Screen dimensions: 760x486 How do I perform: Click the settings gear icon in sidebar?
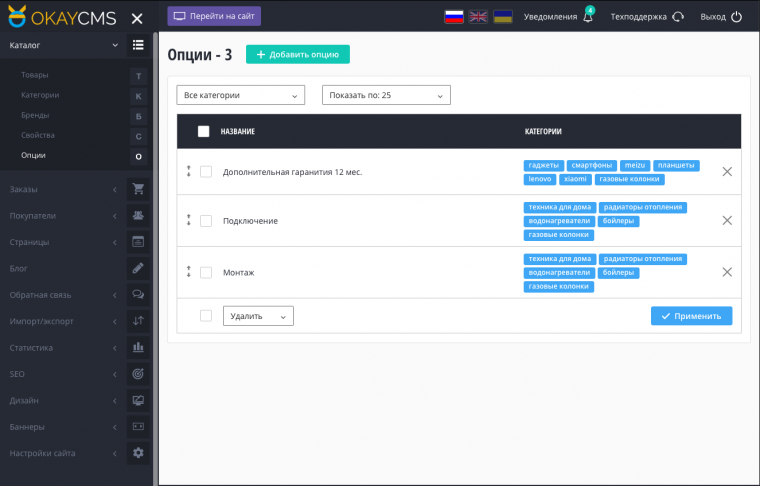(x=138, y=453)
